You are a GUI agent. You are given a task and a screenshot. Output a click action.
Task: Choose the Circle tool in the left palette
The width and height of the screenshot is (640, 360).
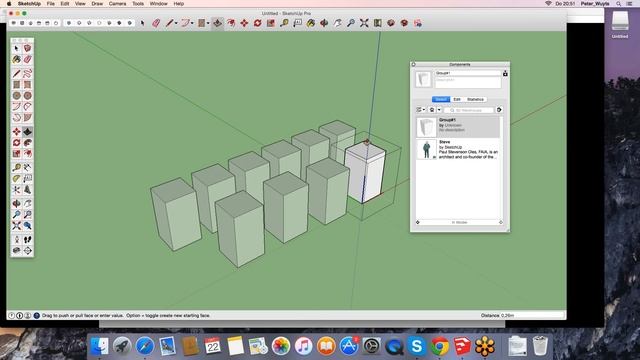[x=16, y=96]
